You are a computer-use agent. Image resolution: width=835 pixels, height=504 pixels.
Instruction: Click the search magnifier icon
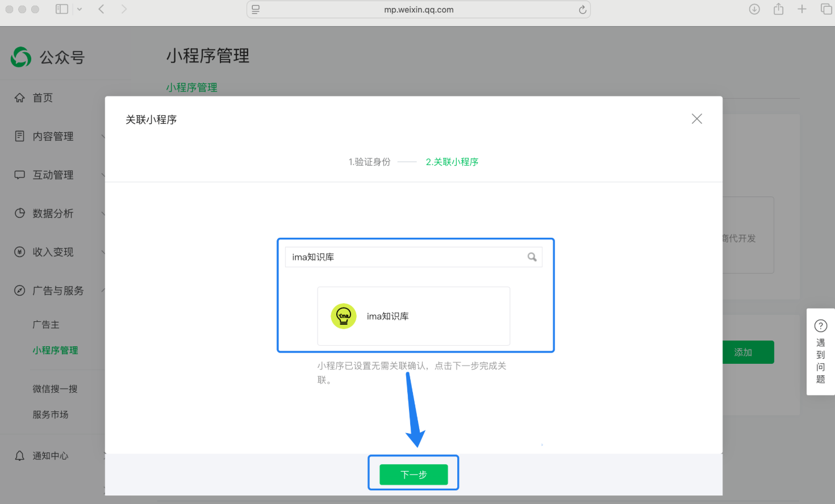coord(532,257)
